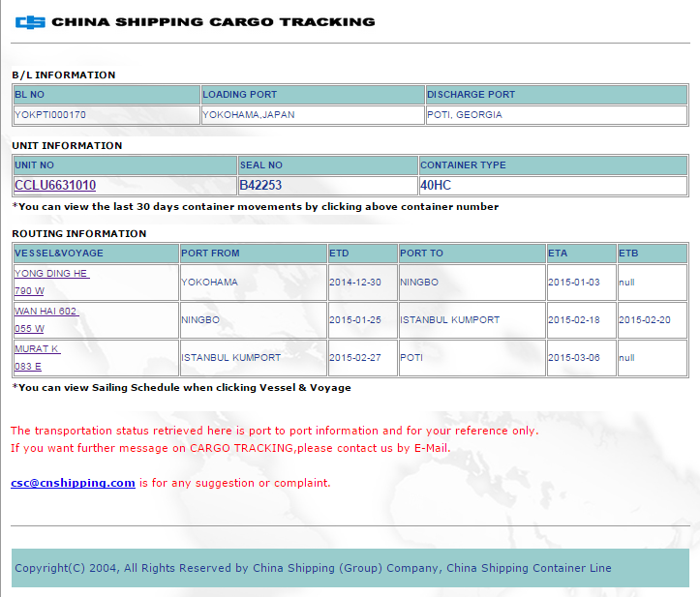Image resolution: width=700 pixels, height=597 pixels.
Task: Select ETA date 2015-01-03
Action: (574, 282)
